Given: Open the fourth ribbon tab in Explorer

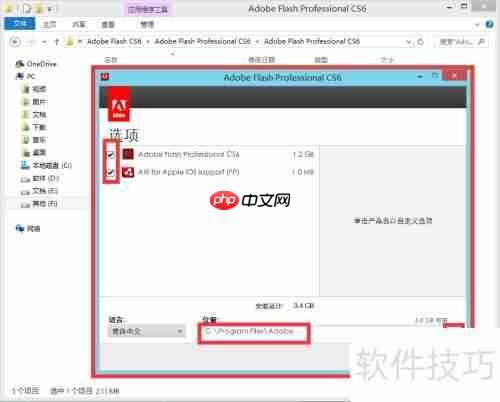Looking at the screenshot, I should pos(108,24).
